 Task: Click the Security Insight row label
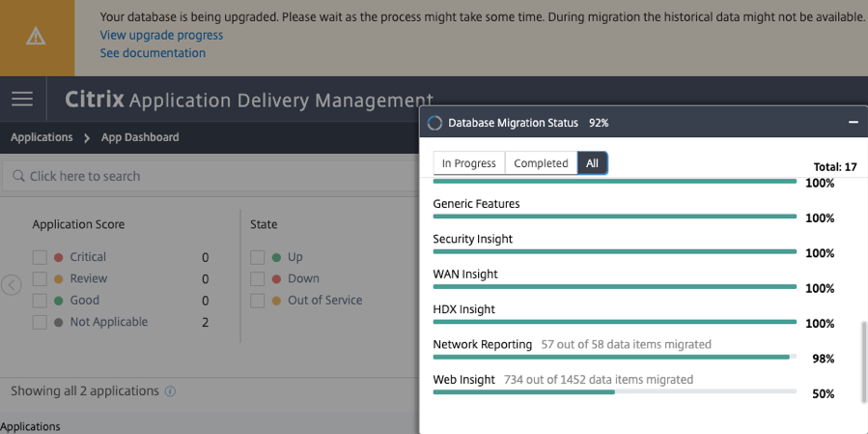[473, 239]
